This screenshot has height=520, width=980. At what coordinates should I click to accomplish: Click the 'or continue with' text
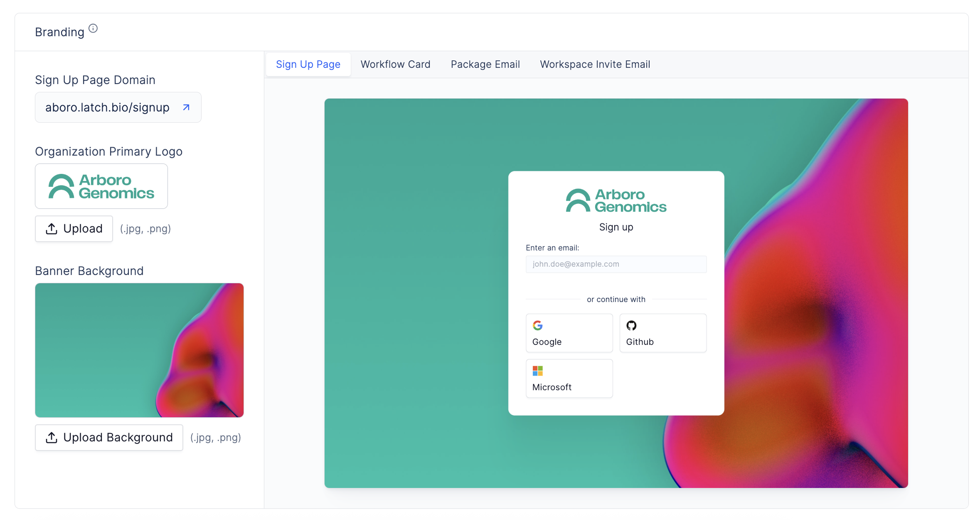pyautogui.click(x=616, y=300)
